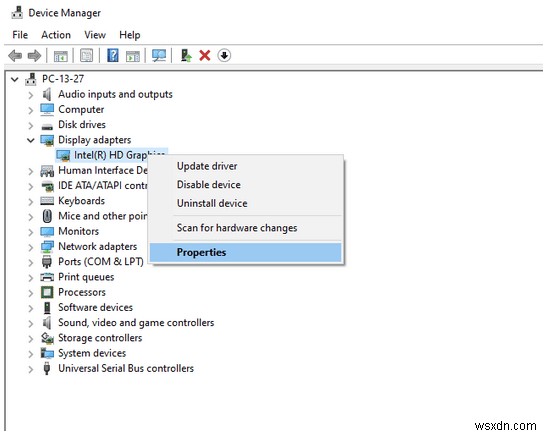
Task: Click the Print queues printer icon
Action: coord(47,277)
